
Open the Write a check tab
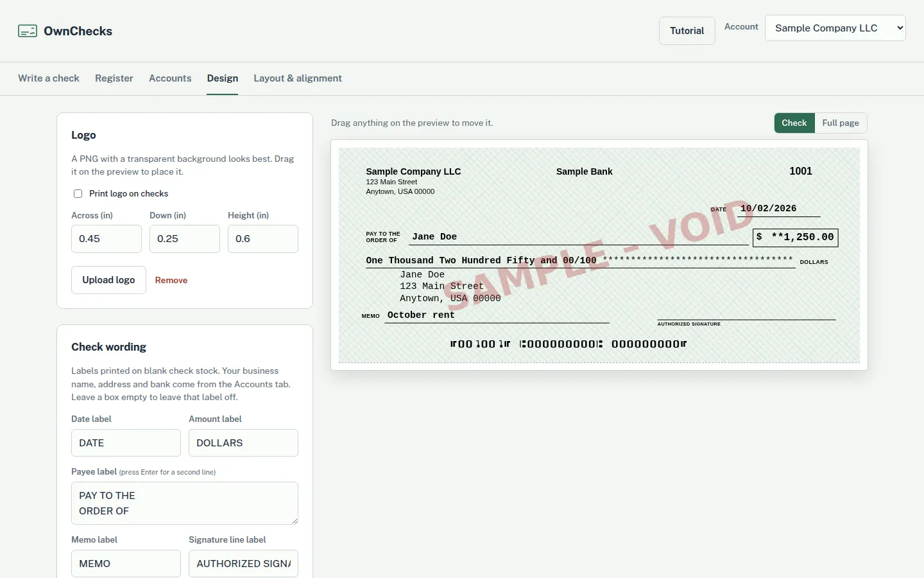click(x=49, y=78)
